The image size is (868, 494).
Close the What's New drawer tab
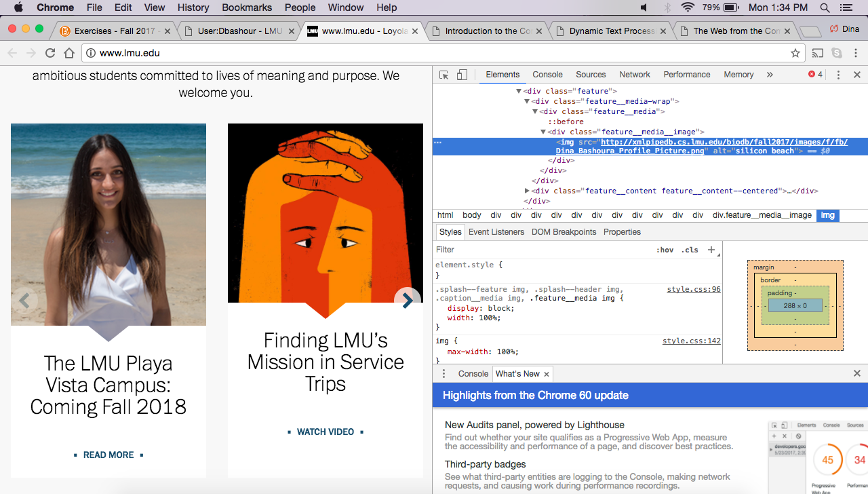click(547, 374)
